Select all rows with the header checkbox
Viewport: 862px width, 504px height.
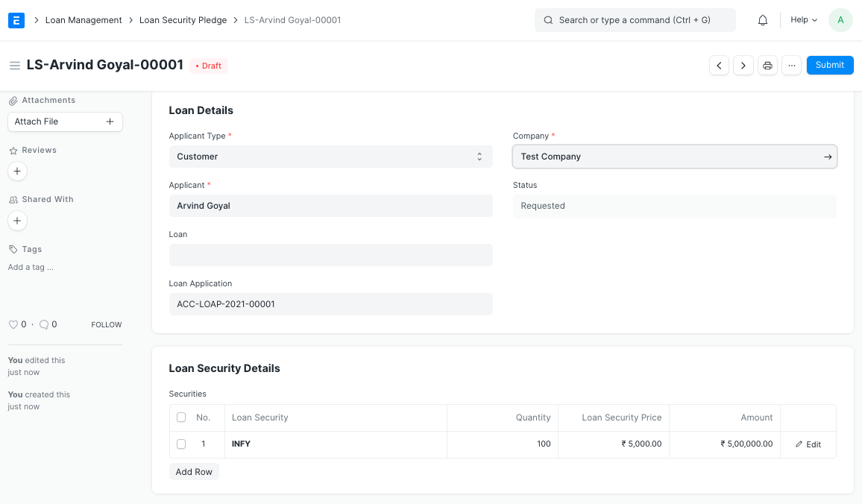pyautogui.click(x=181, y=417)
